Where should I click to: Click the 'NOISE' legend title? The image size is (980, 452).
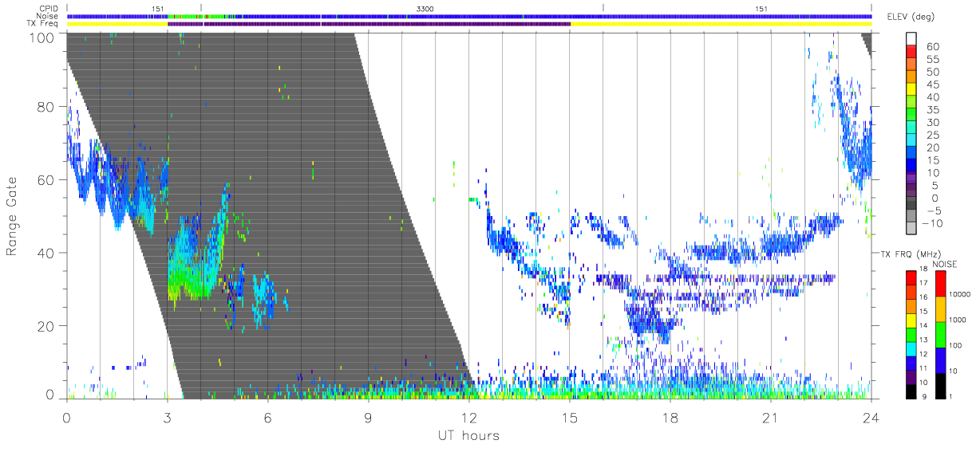946,264
